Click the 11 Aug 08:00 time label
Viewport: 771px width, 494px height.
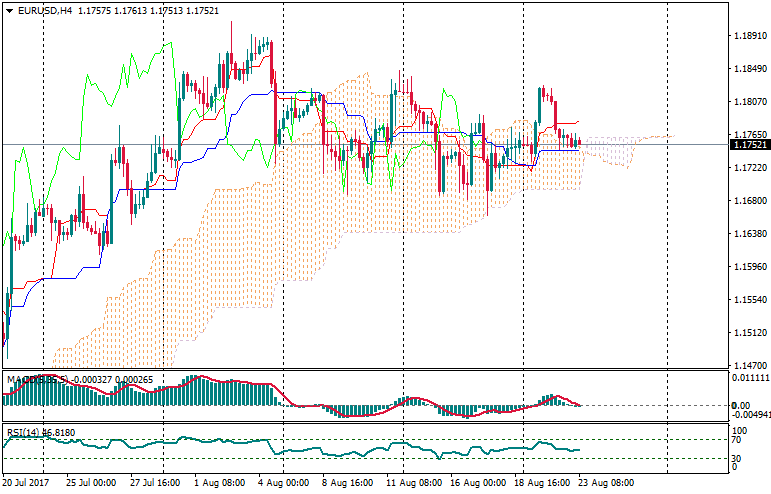(x=416, y=482)
